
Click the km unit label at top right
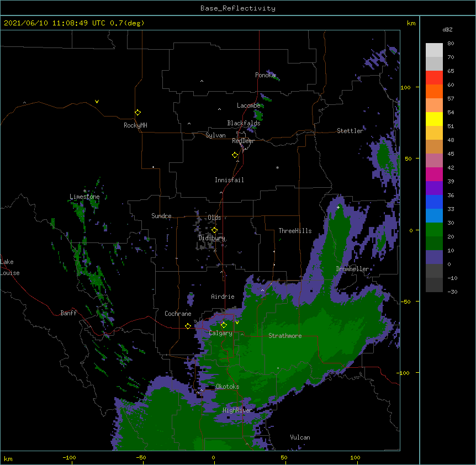click(x=411, y=23)
